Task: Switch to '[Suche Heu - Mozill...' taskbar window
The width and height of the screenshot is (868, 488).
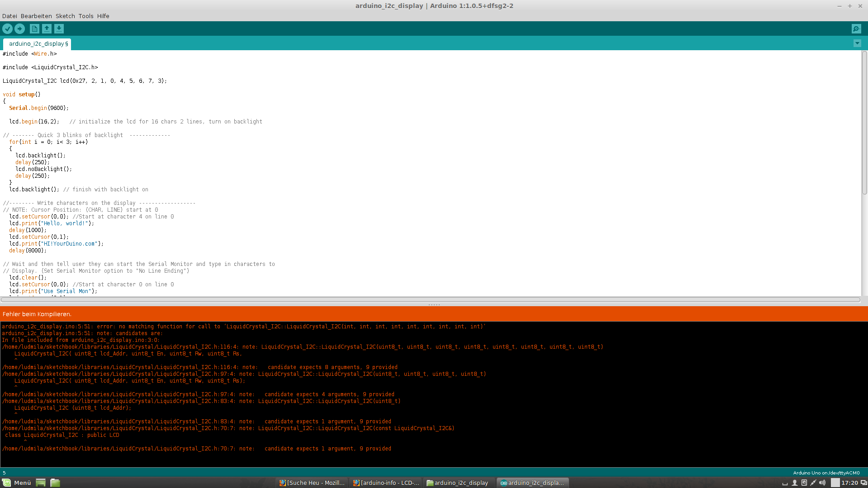Action: coord(312,483)
